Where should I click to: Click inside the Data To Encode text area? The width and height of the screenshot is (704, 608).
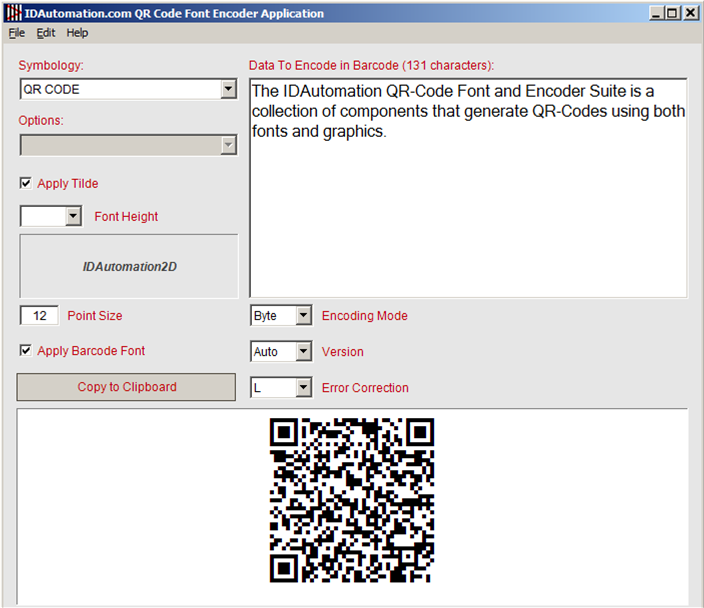point(468,188)
